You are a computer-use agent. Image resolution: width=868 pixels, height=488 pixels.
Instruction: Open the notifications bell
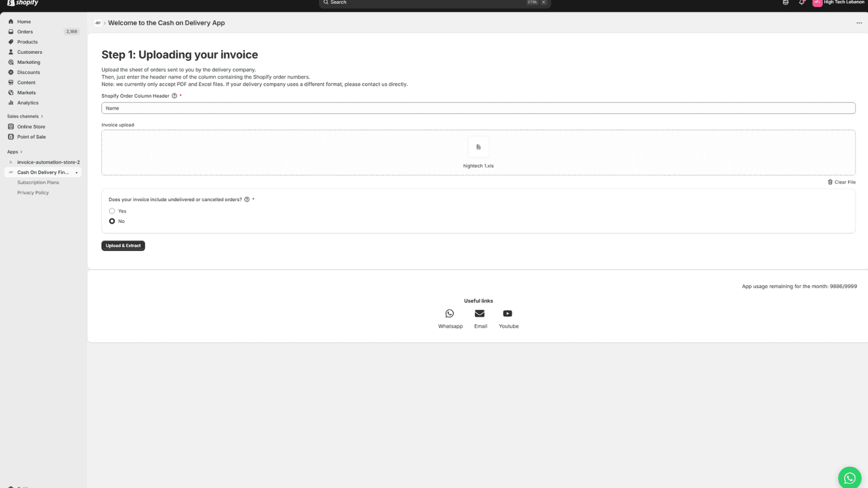[801, 3]
